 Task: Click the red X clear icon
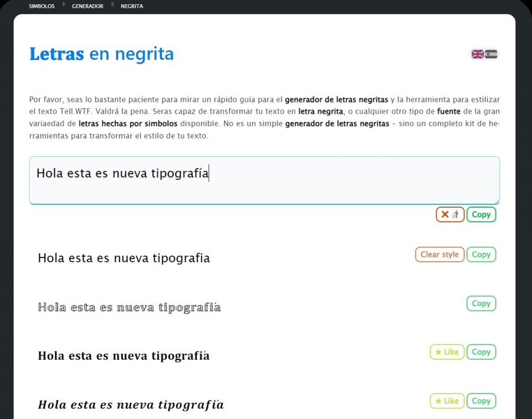tap(445, 214)
